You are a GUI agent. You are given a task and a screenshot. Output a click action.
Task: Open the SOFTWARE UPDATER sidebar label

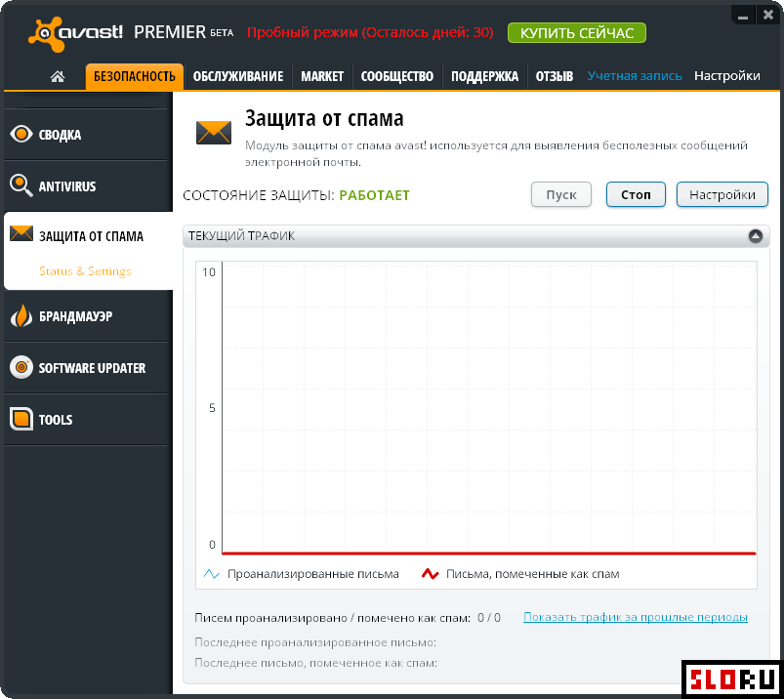click(x=93, y=368)
